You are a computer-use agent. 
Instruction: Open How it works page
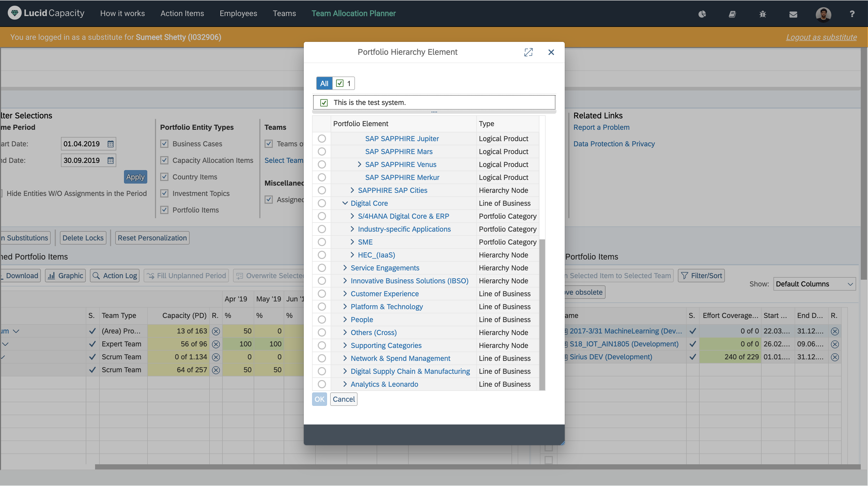click(x=122, y=13)
